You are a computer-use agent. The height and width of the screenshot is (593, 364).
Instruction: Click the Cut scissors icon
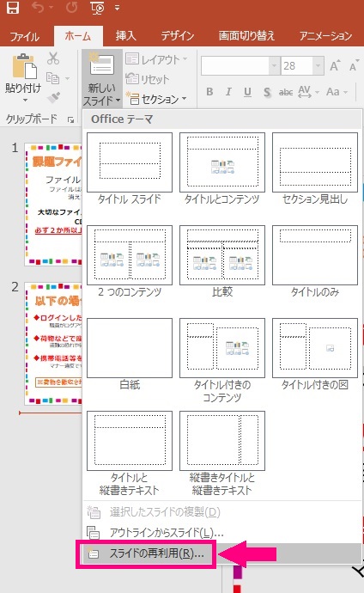[x=53, y=58]
